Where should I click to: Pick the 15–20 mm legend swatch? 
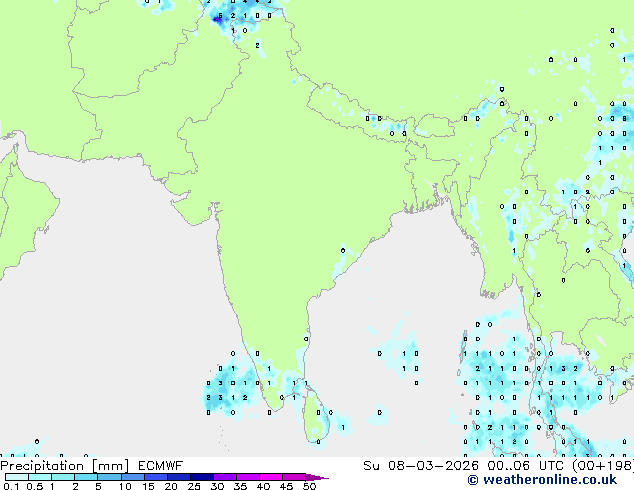point(155,477)
